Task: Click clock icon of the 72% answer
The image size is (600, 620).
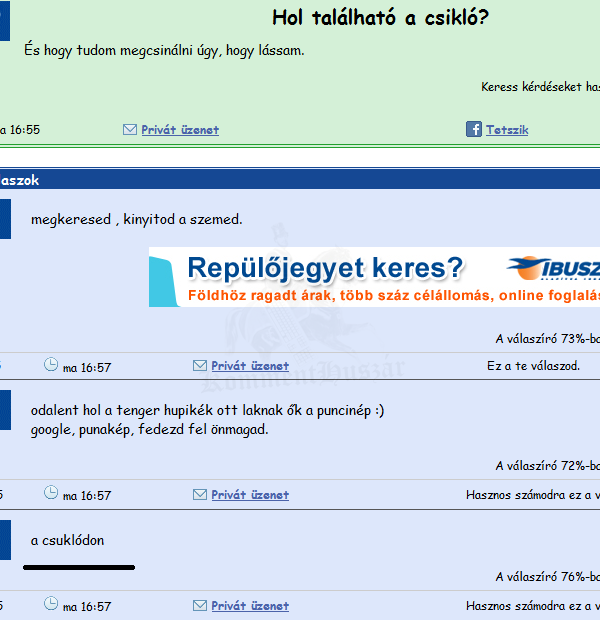Action: 51,493
